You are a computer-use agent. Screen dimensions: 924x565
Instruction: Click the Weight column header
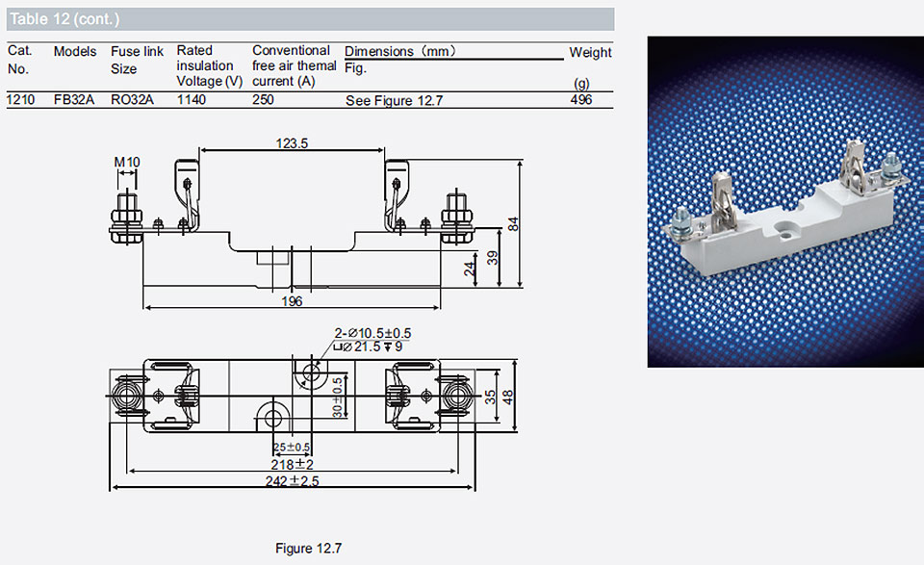coord(590,52)
